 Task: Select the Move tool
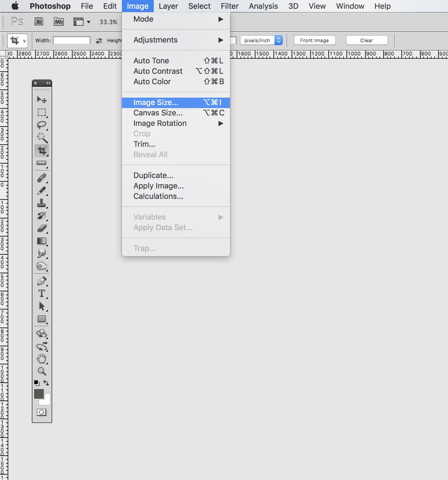click(42, 100)
